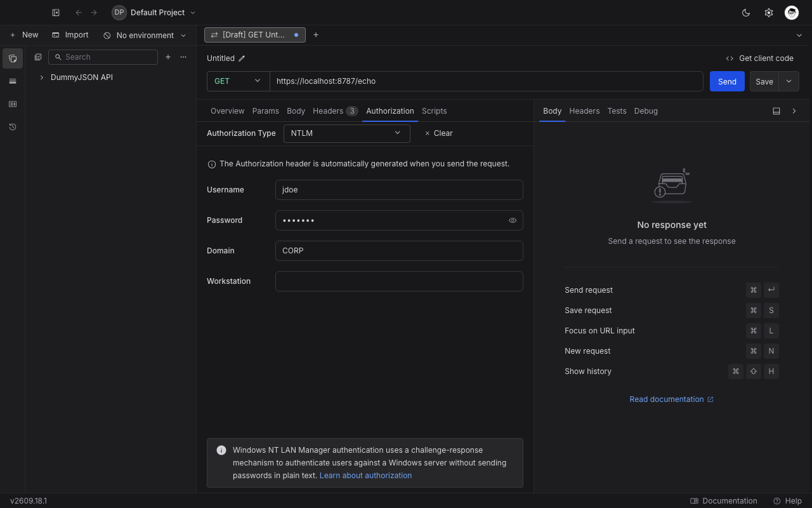Focus the sidebar Search field
812x508 pixels.
click(103, 57)
